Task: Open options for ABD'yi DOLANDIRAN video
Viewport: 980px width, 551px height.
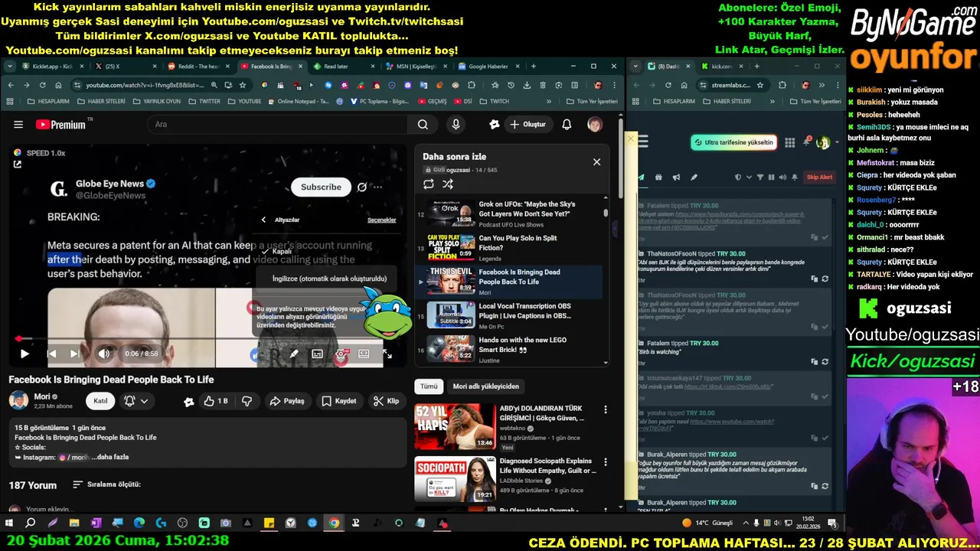Action: coord(605,410)
